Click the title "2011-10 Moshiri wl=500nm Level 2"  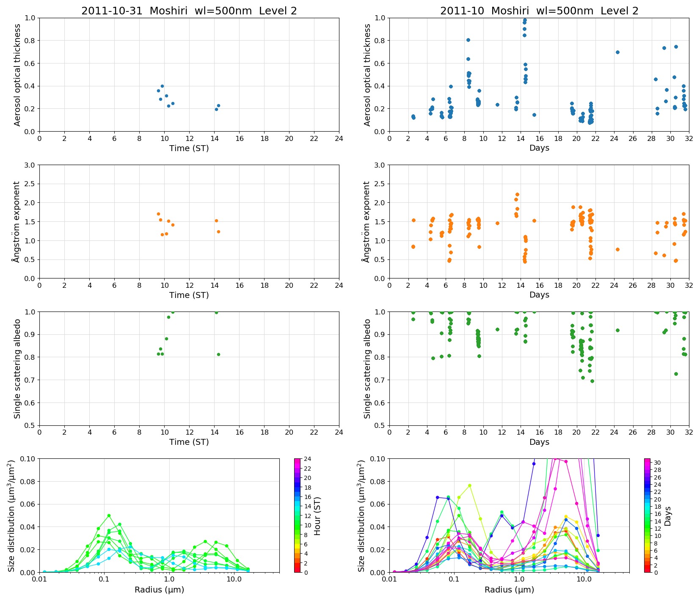(539, 11)
